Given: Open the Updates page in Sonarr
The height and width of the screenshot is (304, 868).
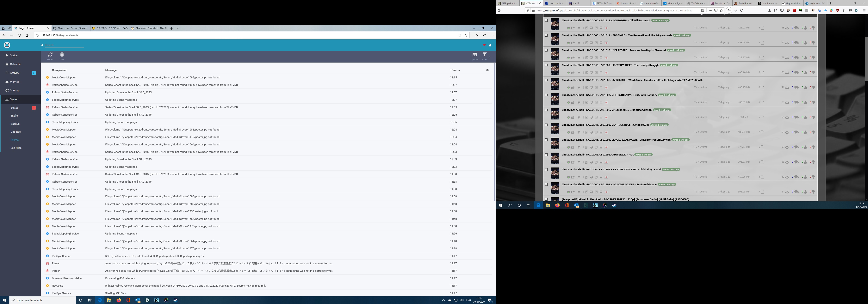Looking at the screenshot, I should point(15,132).
